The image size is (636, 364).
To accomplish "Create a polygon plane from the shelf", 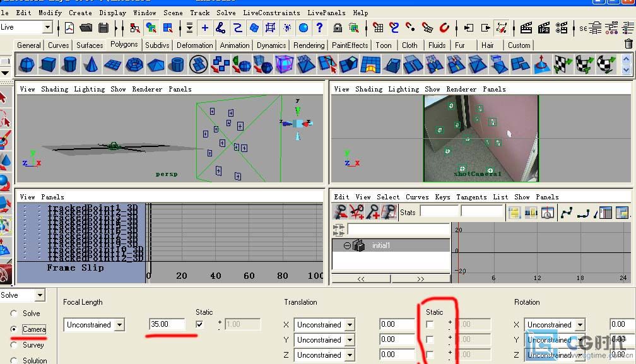I will pos(113,64).
